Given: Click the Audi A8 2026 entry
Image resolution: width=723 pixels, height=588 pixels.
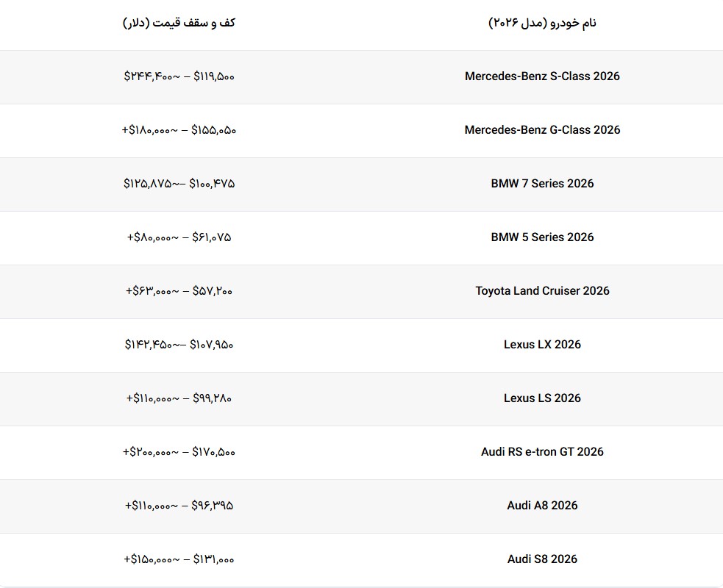Looking at the screenshot, I should tap(542, 506).
